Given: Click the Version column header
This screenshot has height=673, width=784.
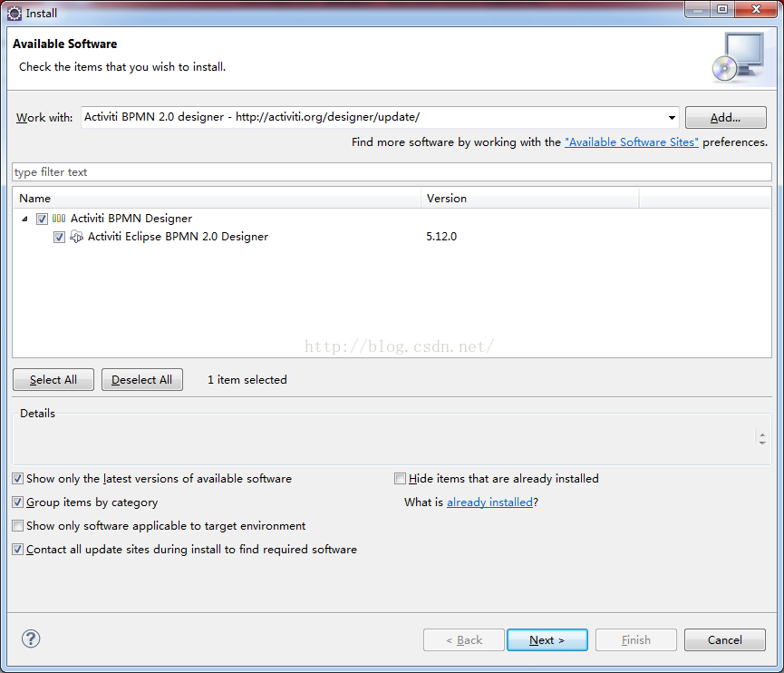Looking at the screenshot, I should tap(530, 198).
